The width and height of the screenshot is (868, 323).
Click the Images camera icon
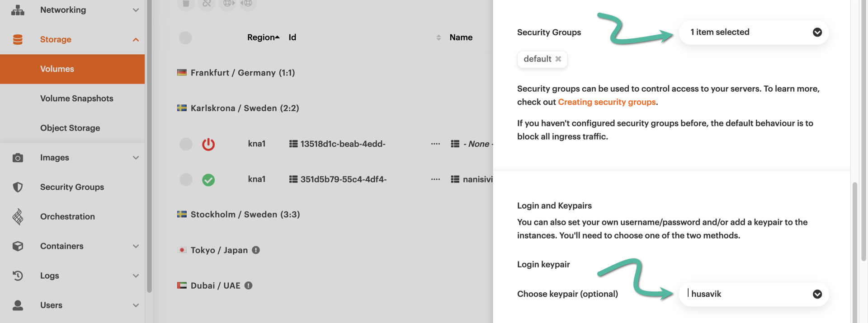click(x=17, y=157)
